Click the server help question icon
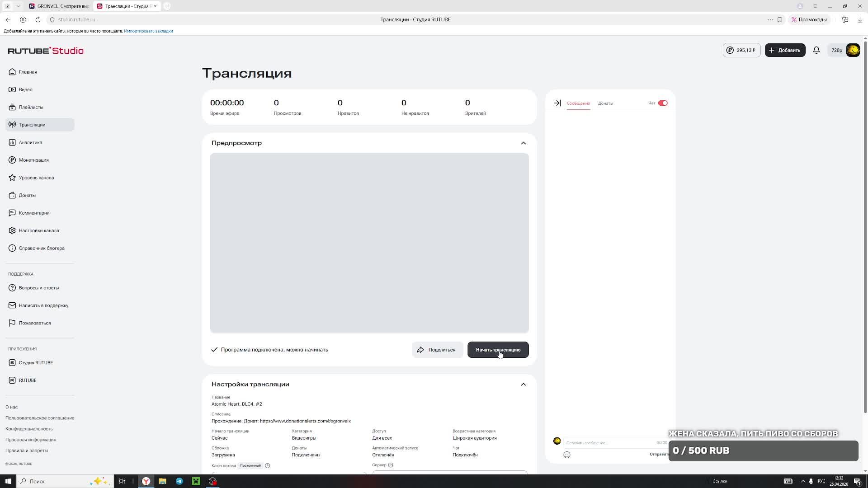 (391, 465)
